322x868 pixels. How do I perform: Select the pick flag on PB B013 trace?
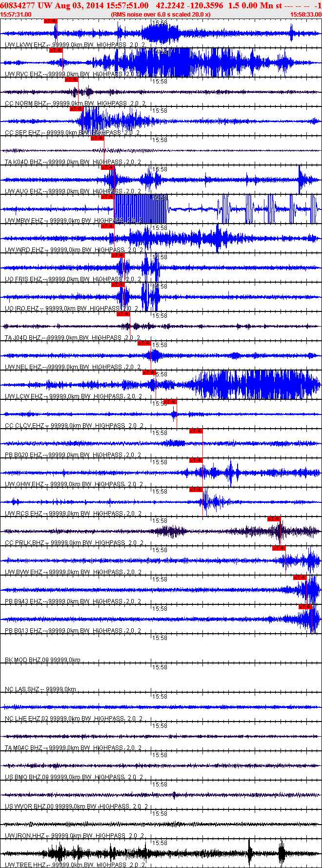pyautogui.click(x=305, y=607)
